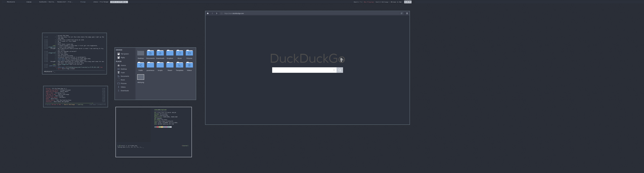Open the Downloads folder icon in file grid

160,53
